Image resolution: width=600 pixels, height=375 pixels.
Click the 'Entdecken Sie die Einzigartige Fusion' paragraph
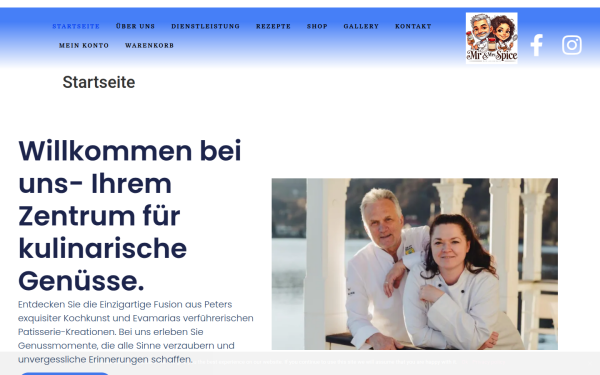click(136, 332)
